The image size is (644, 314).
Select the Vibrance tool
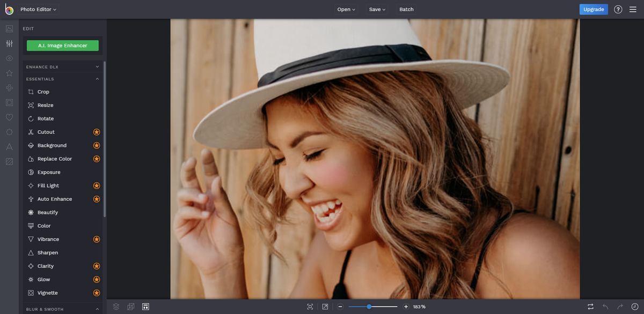pyautogui.click(x=63, y=239)
